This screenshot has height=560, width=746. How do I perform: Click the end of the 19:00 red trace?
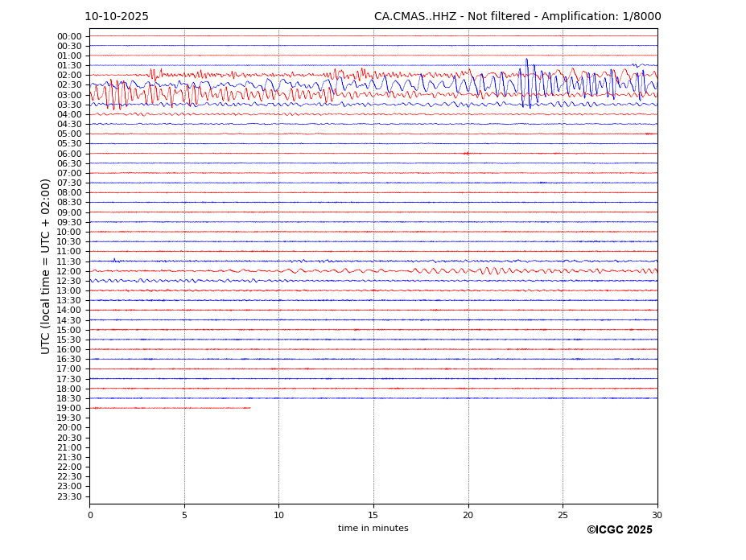click(x=249, y=408)
